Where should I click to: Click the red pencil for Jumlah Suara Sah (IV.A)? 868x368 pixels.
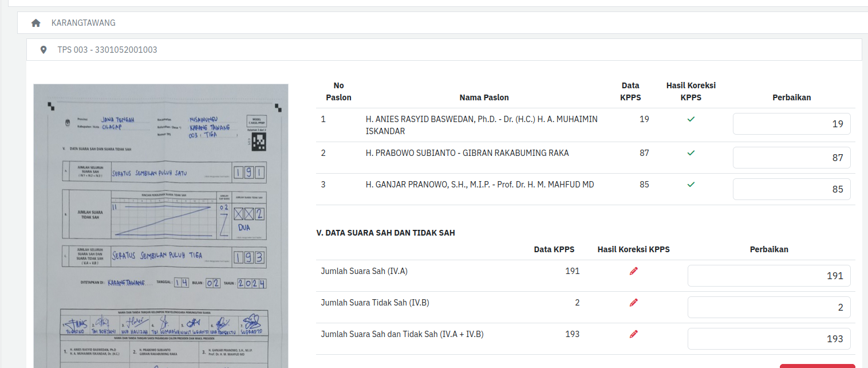[x=633, y=271]
